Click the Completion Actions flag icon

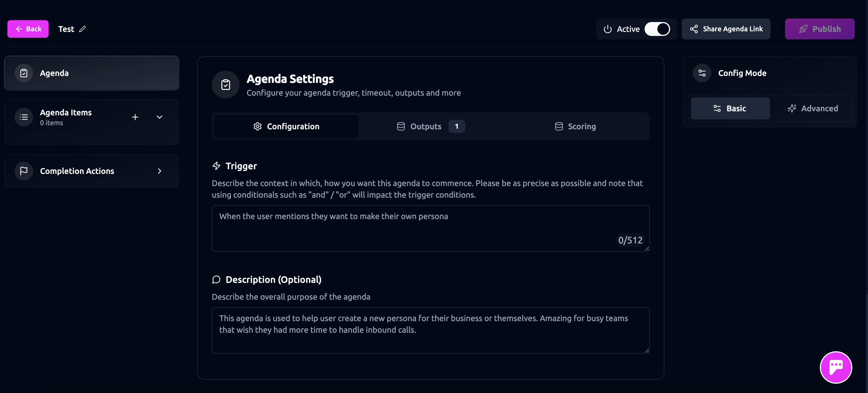coord(23,171)
